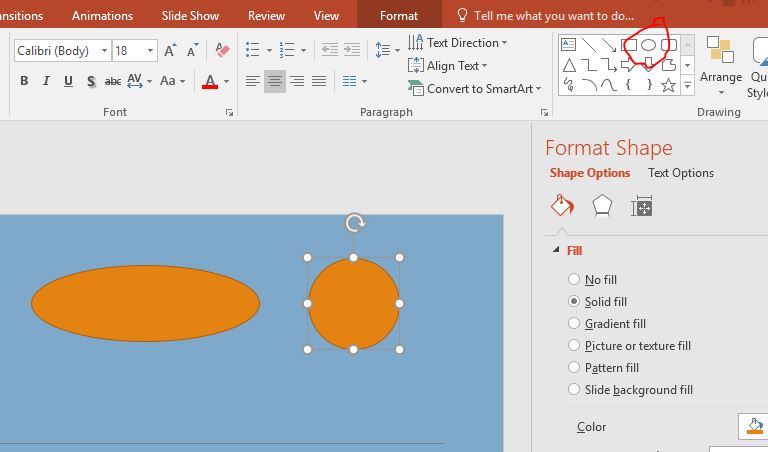
Task: Select the Scribble freeform shape
Action: 569,85
